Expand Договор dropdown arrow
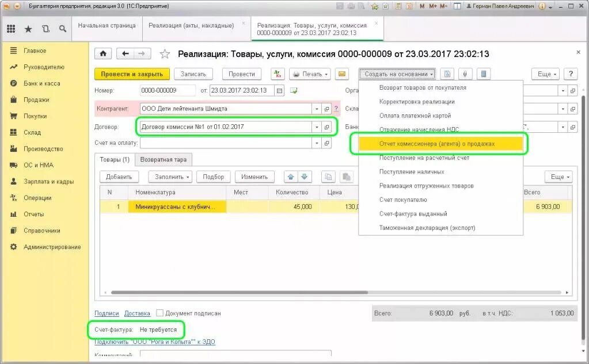Viewport: 589px width, 364px height. point(317,127)
